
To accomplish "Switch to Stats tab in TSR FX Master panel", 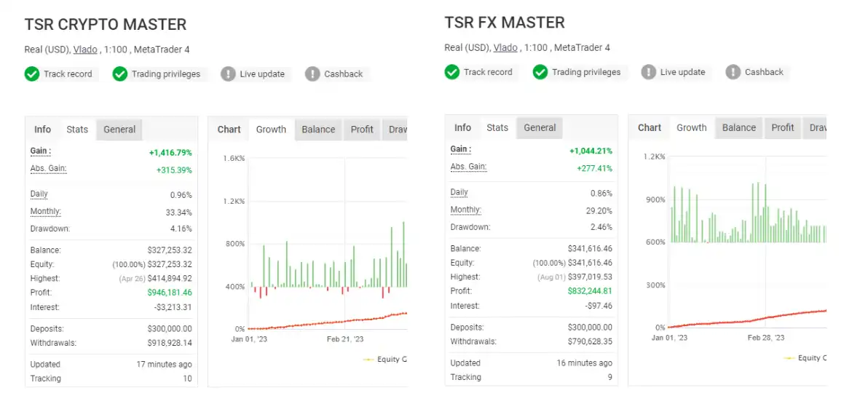I will click(x=497, y=127).
